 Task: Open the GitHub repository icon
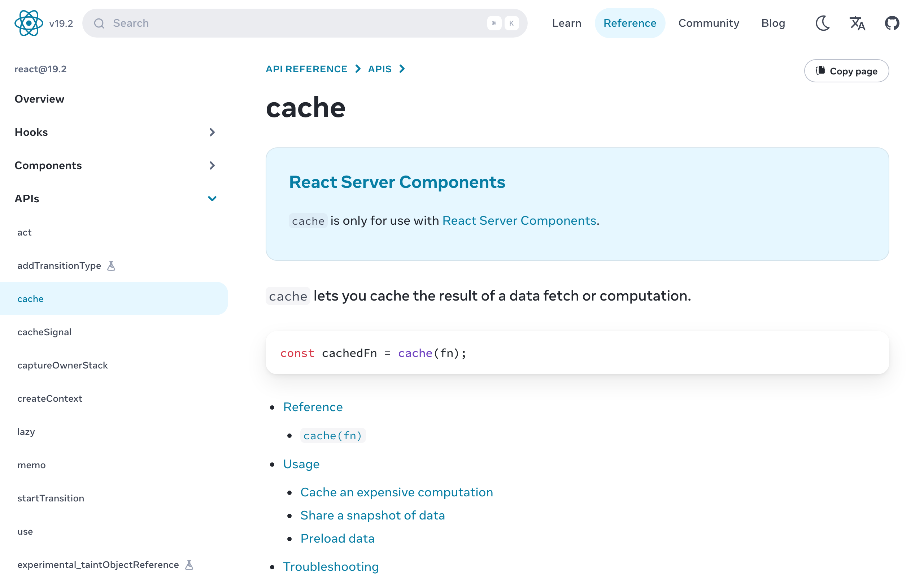coord(892,23)
